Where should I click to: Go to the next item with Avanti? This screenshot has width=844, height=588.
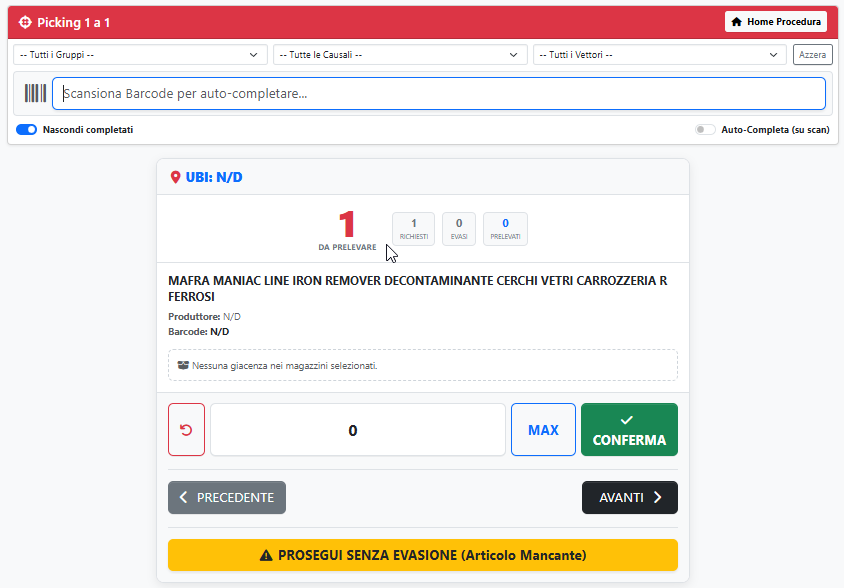(629, 498)
